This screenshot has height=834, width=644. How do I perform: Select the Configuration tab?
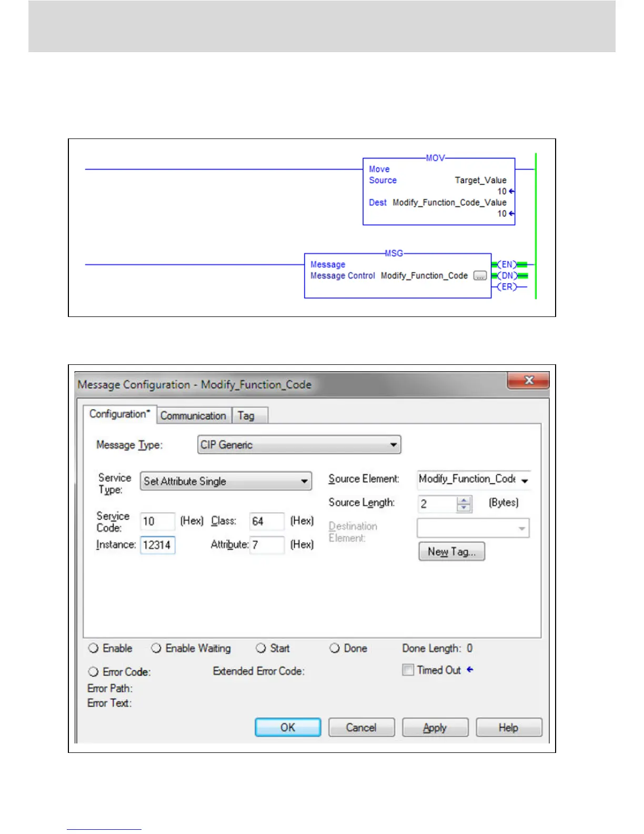[x=119, y=414]
